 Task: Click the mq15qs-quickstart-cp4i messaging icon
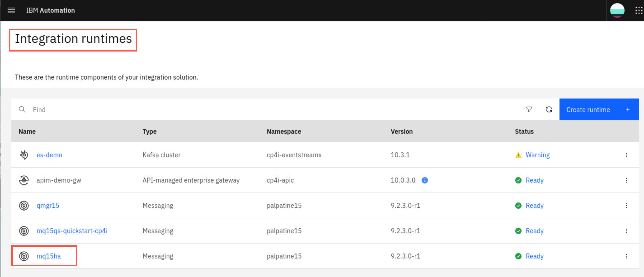[x=24, y=231]
